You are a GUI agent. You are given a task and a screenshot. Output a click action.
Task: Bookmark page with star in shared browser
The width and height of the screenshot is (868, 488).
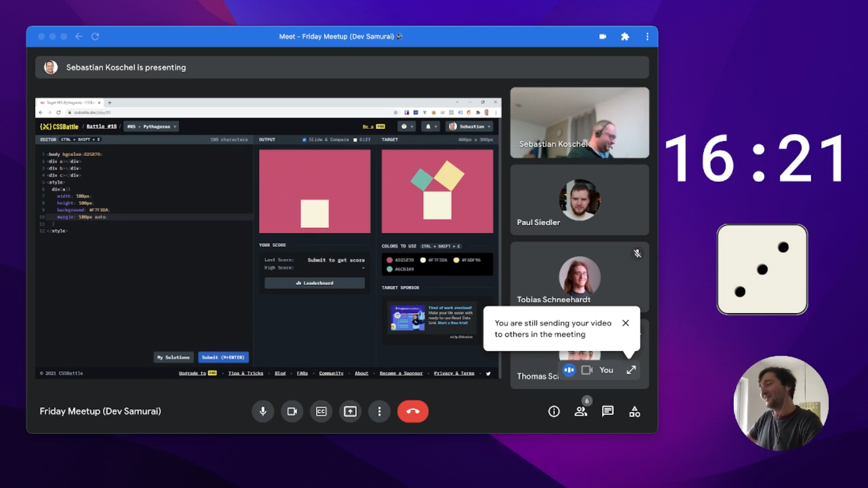coord(396,113)
